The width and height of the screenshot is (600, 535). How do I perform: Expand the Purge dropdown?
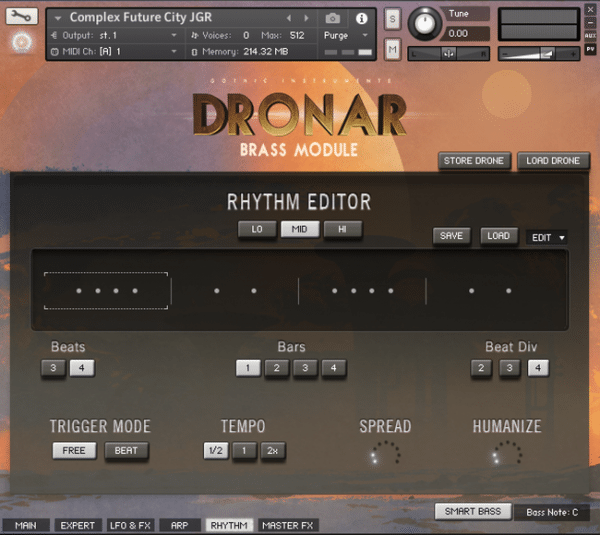[346, 35]
